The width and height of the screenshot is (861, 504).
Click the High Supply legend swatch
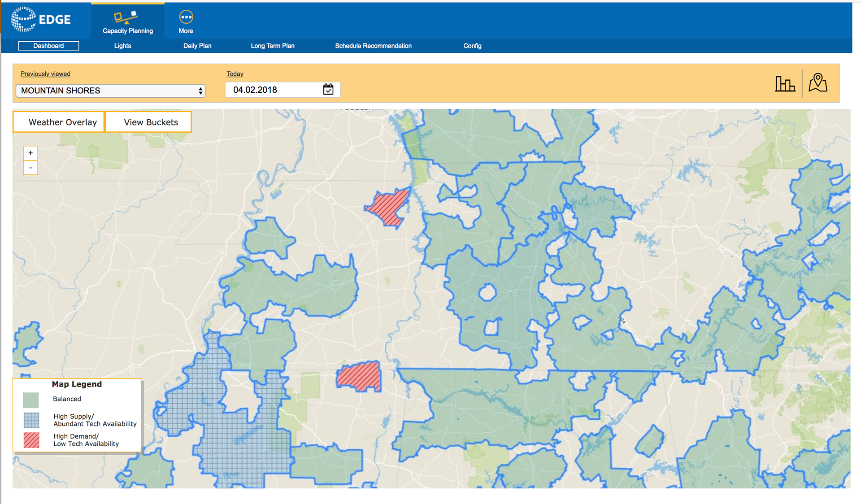click(x=31, y=420)
